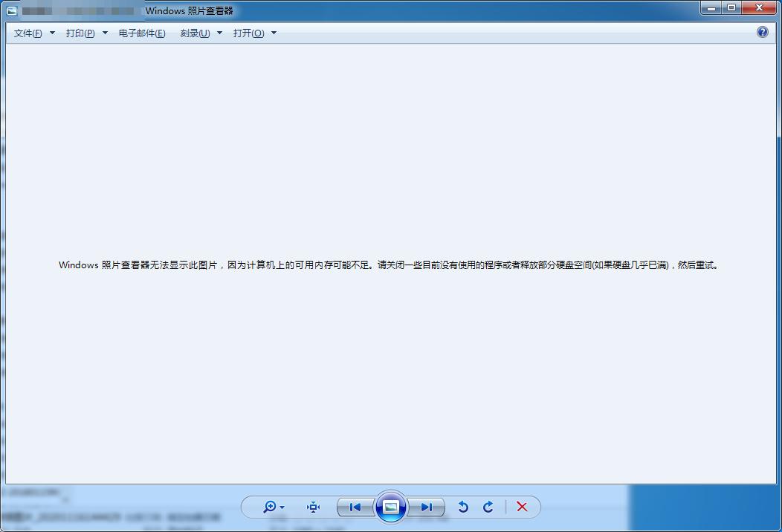The height and width of the screenshot is (532, 782).
Task: Rotate the photo clockwise
Action: click(x=488, y=507)
